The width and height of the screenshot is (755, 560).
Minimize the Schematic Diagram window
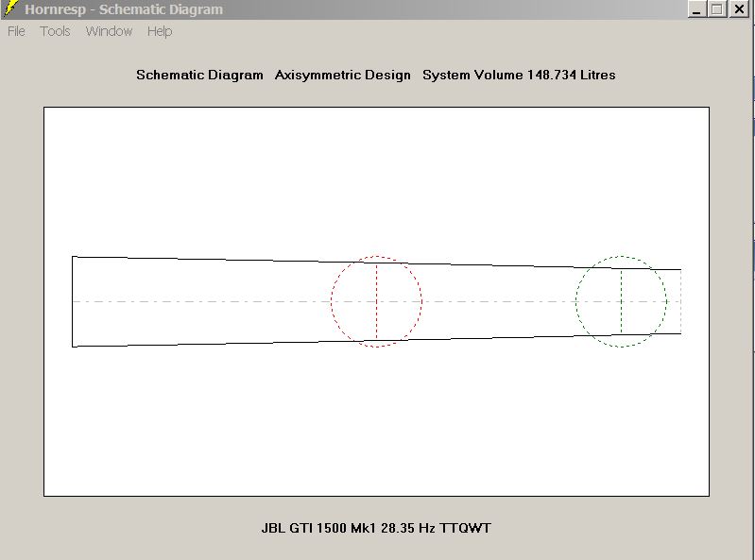696,9
